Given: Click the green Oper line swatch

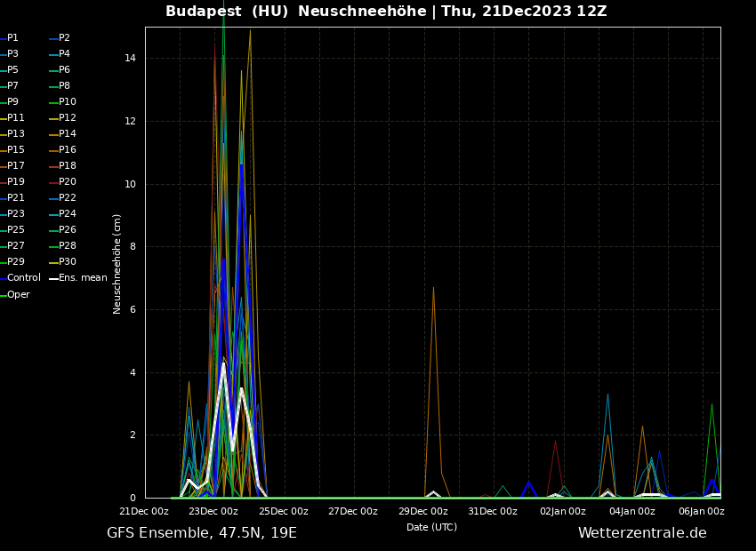Looking at the screenshot, I should click(x=3, y=295).
